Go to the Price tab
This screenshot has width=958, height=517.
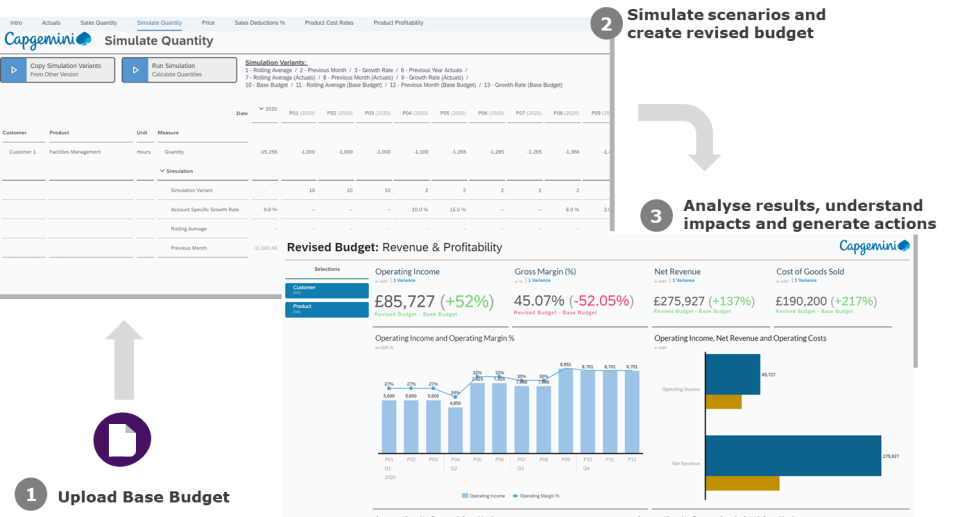pyautogui.click(x=207, y=21)
